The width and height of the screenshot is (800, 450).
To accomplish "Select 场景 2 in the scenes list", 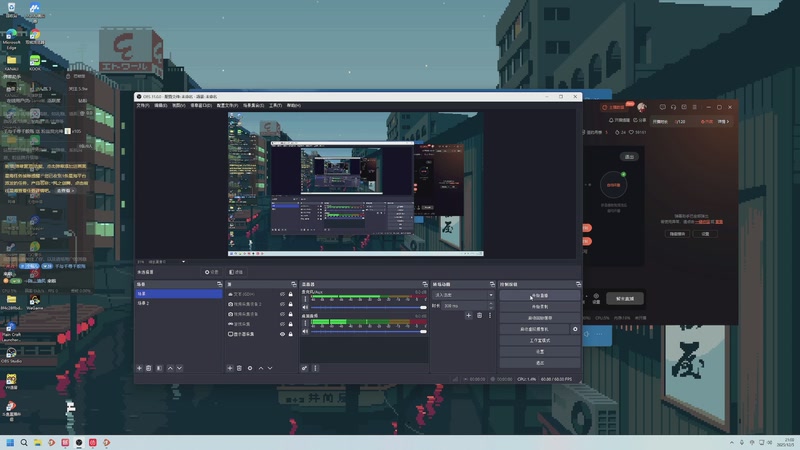I will [179, 303].
